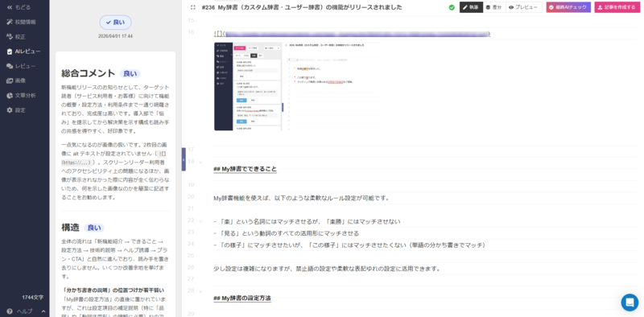644x317 pixels.
Task: Switch to 執筆 writing mode
Action: (471, 7)
